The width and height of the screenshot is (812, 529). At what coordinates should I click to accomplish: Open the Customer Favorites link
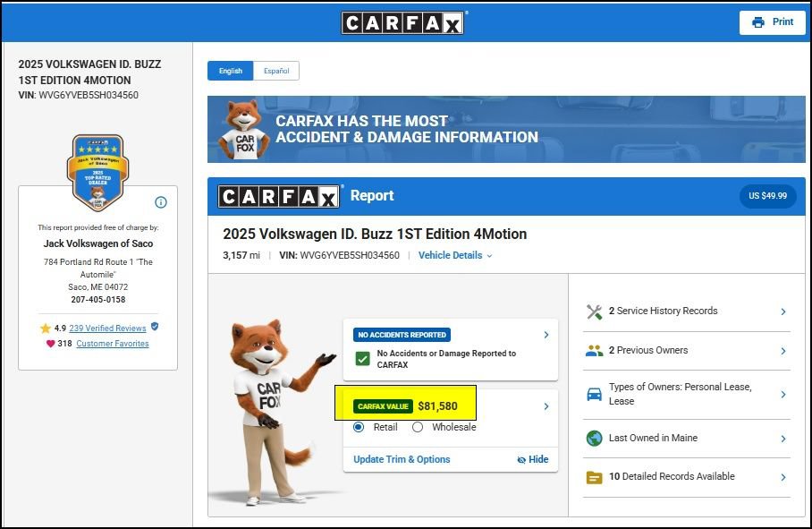113,344
